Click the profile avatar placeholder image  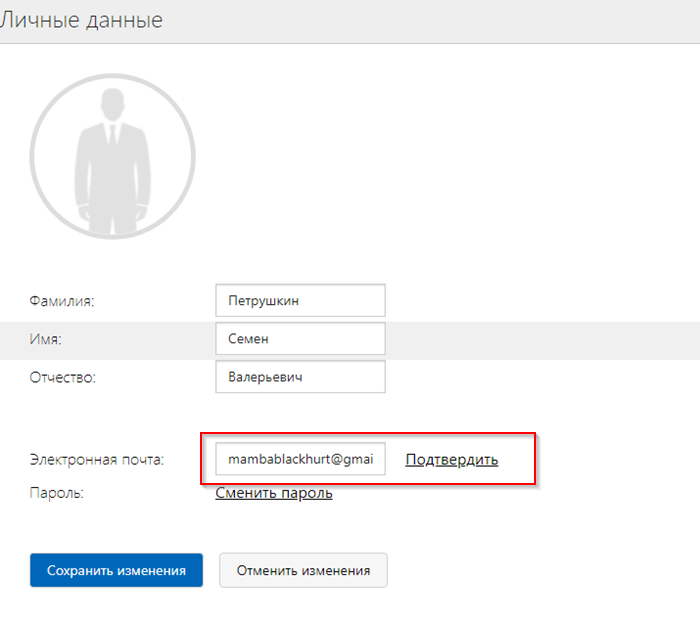112,158
